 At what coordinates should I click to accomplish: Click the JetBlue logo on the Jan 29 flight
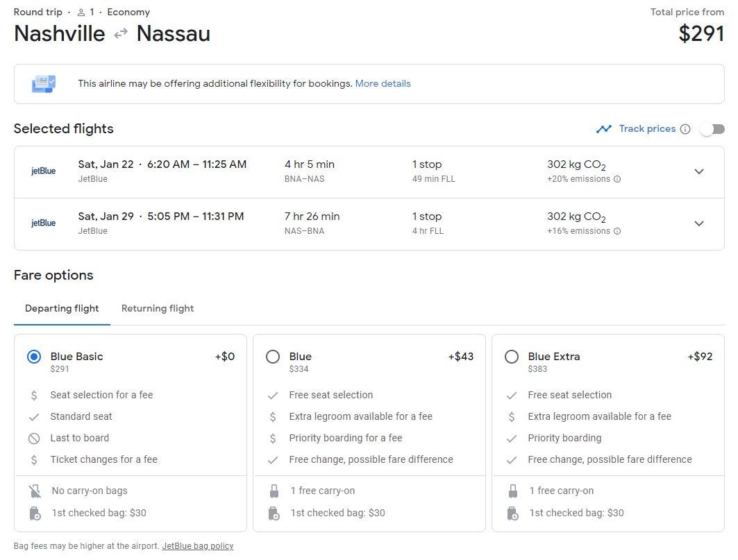tap(43, 223)
